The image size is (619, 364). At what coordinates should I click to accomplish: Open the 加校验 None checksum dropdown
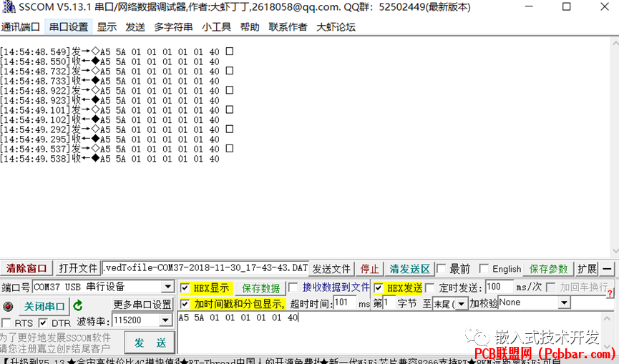coord(565,303)
